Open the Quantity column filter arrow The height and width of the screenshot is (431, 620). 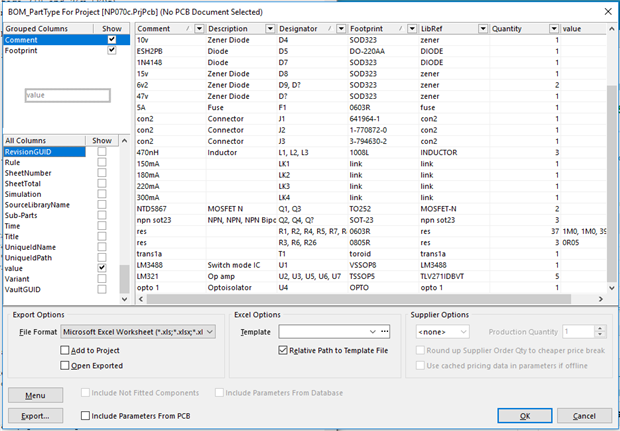tap(555, 30)
